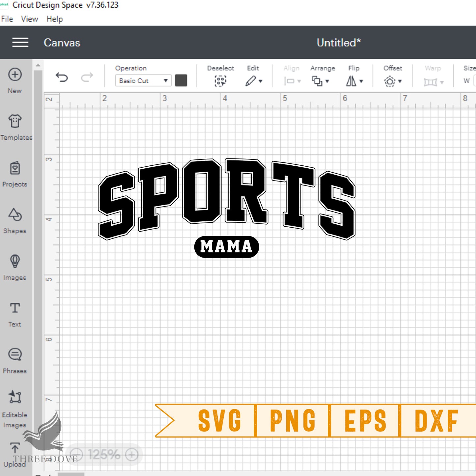Expand the Arrange dropdown arrow

327,81
